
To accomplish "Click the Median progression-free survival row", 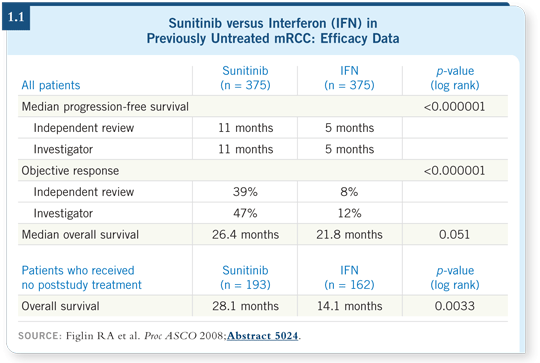I will 263,106.
